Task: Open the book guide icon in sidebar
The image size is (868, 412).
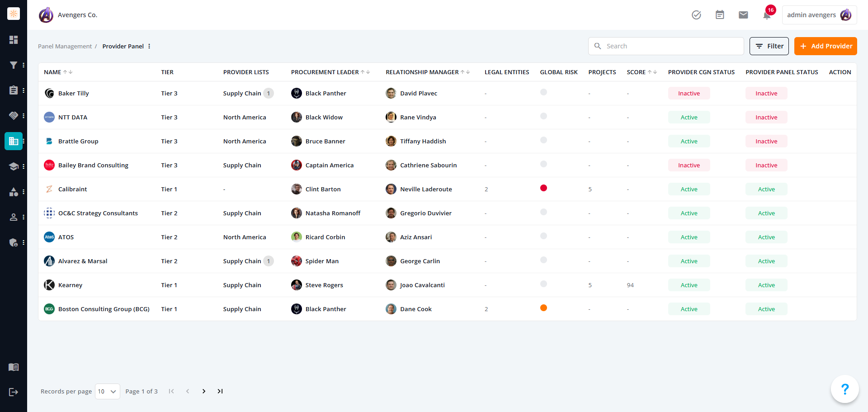Action: click(14, 367)
